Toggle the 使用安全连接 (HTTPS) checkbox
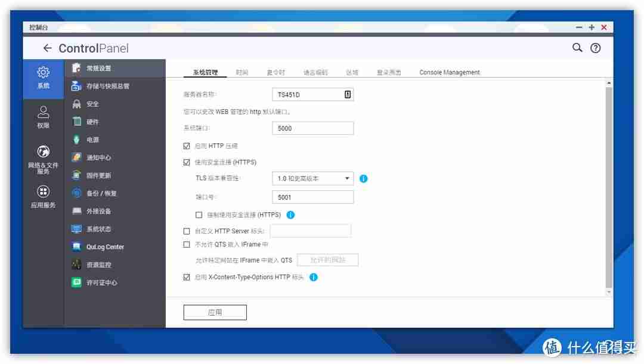 187,162
